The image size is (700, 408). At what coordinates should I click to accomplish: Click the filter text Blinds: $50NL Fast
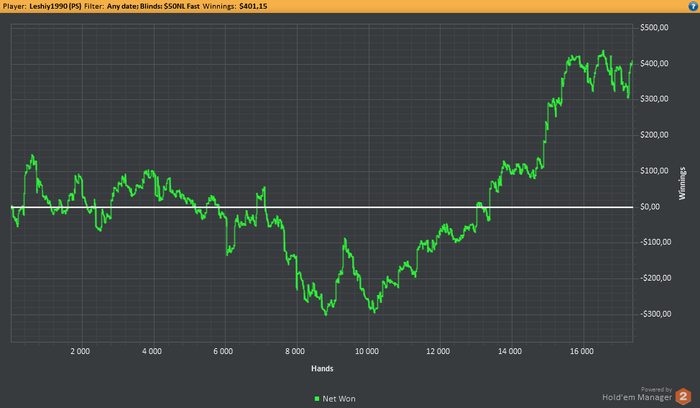pyautogui.click(x=170, y=6)
